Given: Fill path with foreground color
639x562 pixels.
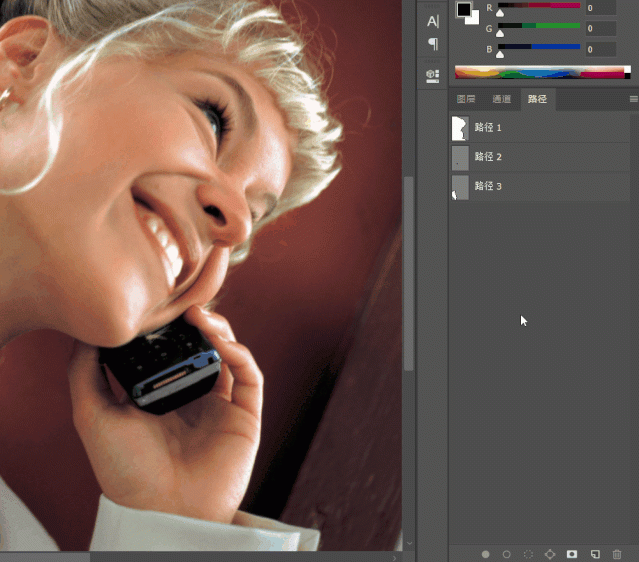Looking at the screenshot, I should [485, 553].
